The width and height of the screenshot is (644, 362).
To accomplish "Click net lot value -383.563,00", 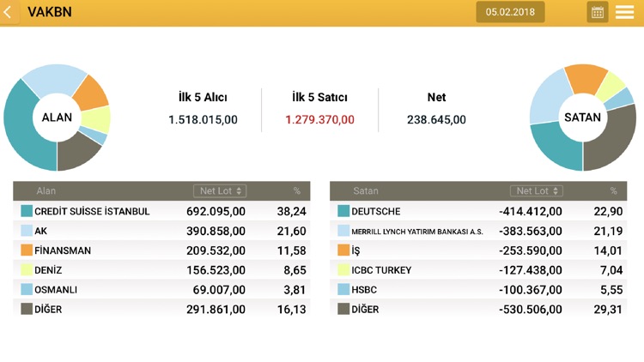I will pyautogui.click(x=531, y=231).
